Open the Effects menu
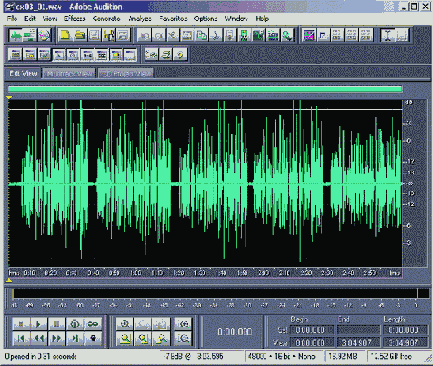This screenshot has height=366, width=433. (x=75, y=19)
